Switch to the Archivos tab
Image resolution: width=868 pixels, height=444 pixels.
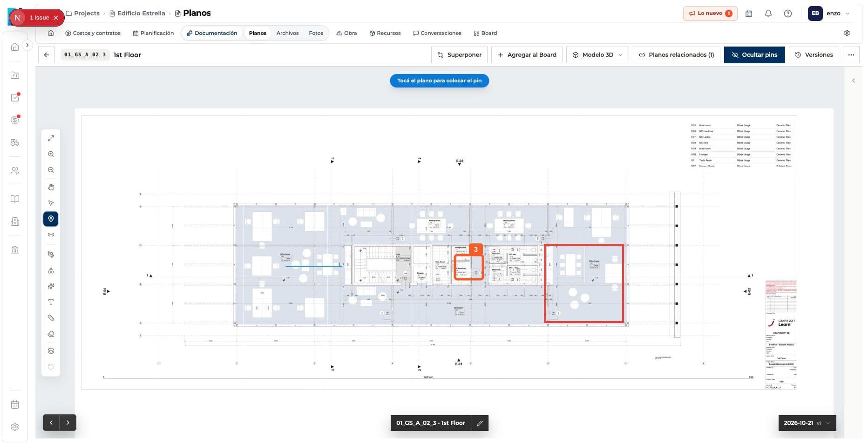tap(287, 33)
